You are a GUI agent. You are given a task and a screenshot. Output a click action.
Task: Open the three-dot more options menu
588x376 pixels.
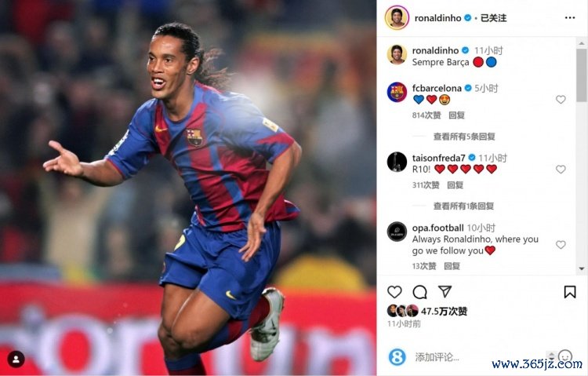[x=570, y=17]
